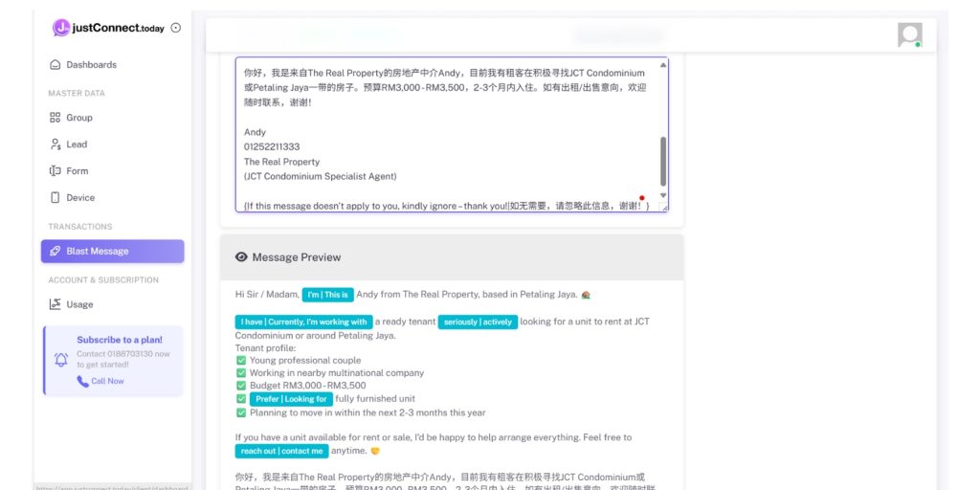The height and width of the screenshot is (490, 980).
Task: Click the ACCOUNT & SUBSCRIPTION section label
Action: point(103,280)
